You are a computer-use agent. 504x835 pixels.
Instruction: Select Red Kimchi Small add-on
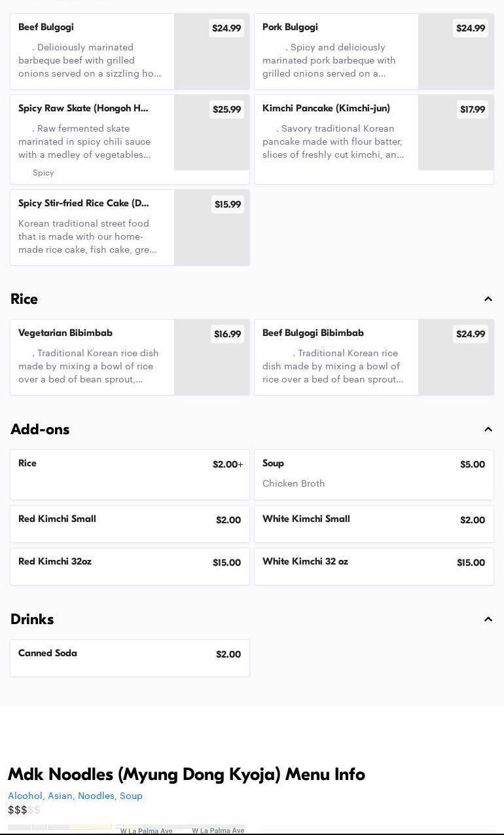tap(130, 524)
